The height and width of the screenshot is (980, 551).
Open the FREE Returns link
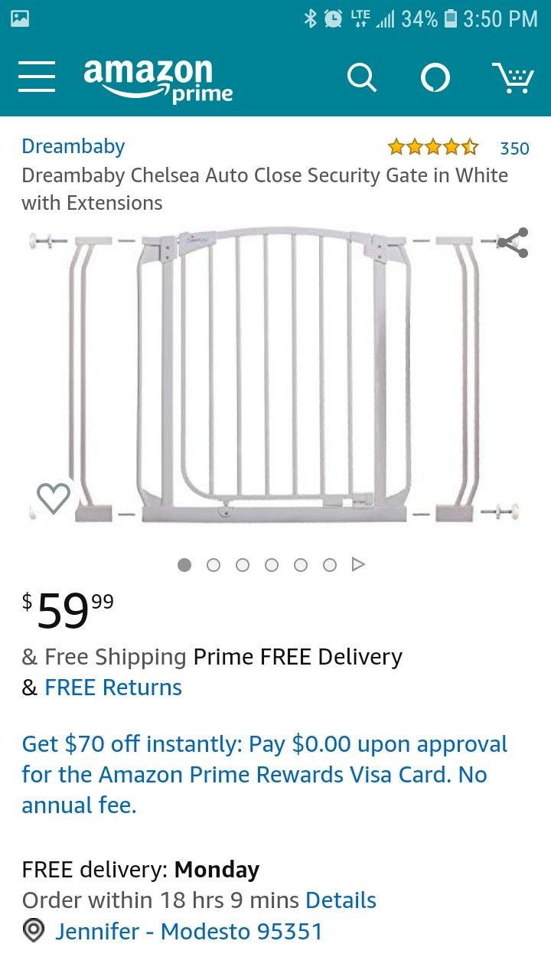coord(113,688)
